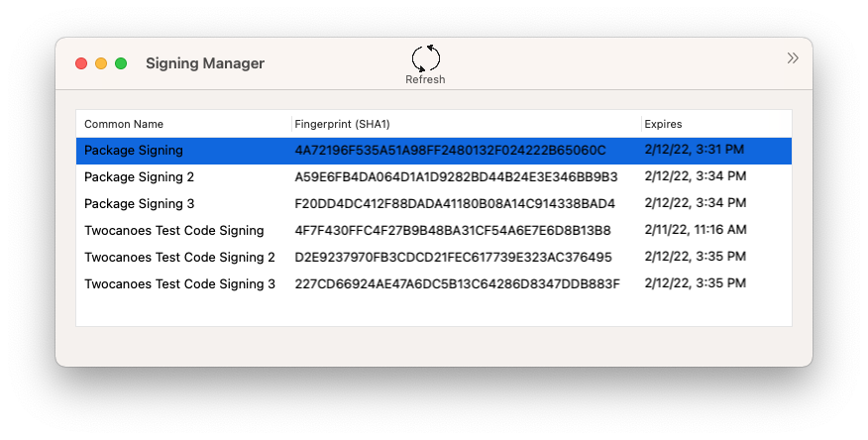Click fingerprint starting with F20DD4DC
868x440 pixels.
click(x=455, y=204)
